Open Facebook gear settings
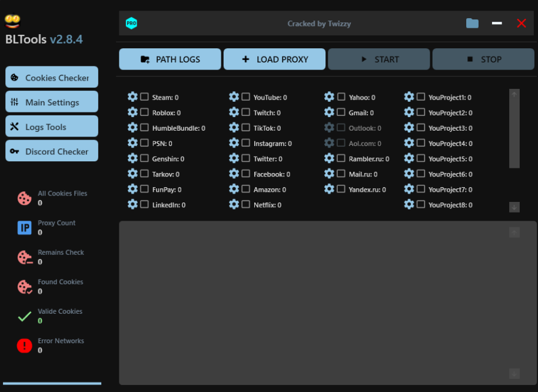Viewport: 538px width, 392px height. 234,174
